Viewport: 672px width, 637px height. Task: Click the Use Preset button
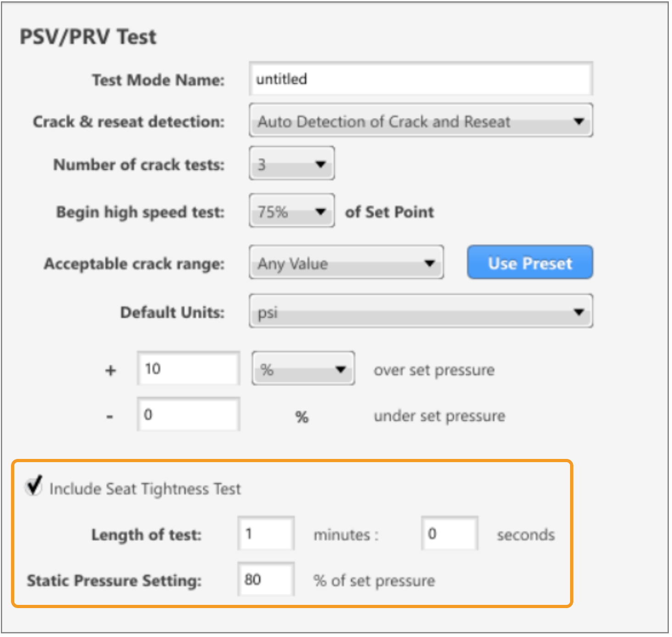[x=530, y=263]
